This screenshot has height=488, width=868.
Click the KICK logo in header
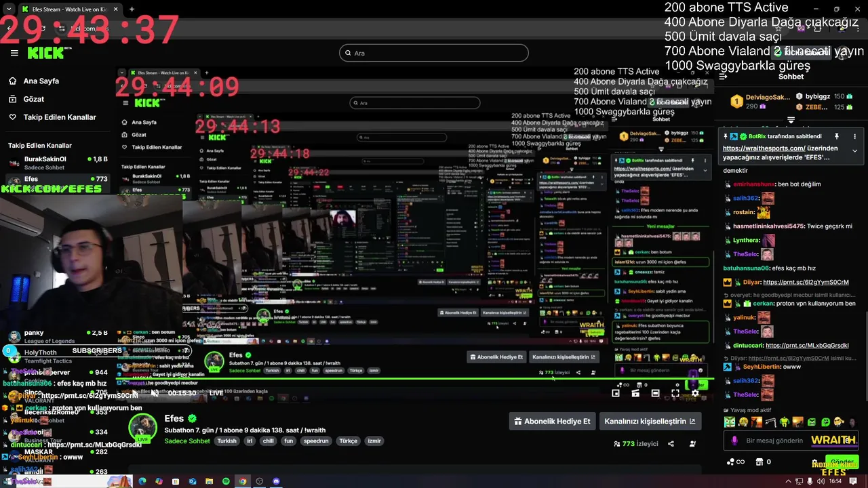pos(46,53)
